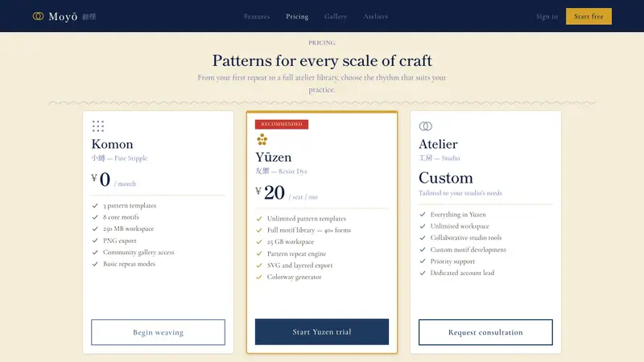
Task: Open the Features nav item
Action: click(257, 16)
